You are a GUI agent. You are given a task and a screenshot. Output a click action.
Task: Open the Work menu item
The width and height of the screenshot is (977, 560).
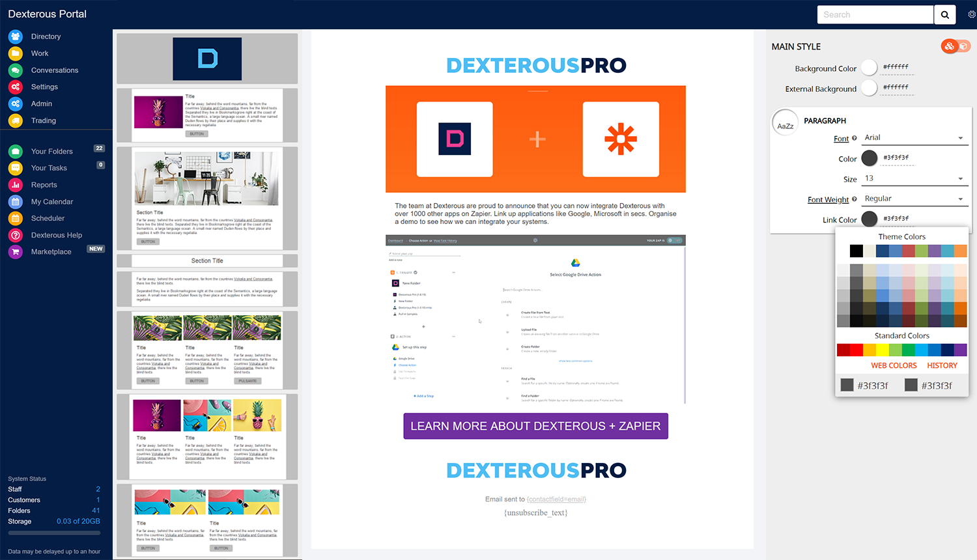point(40,53)
